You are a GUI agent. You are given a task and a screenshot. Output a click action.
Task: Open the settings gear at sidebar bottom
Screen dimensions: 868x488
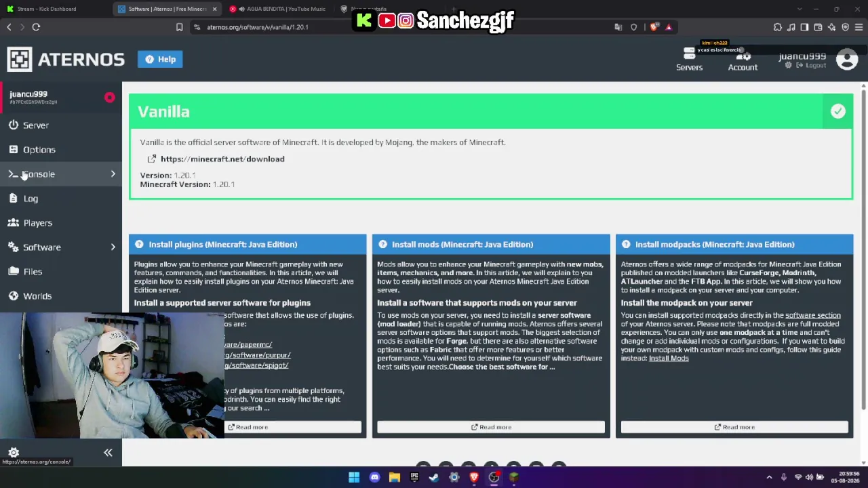tap(14, 453)
